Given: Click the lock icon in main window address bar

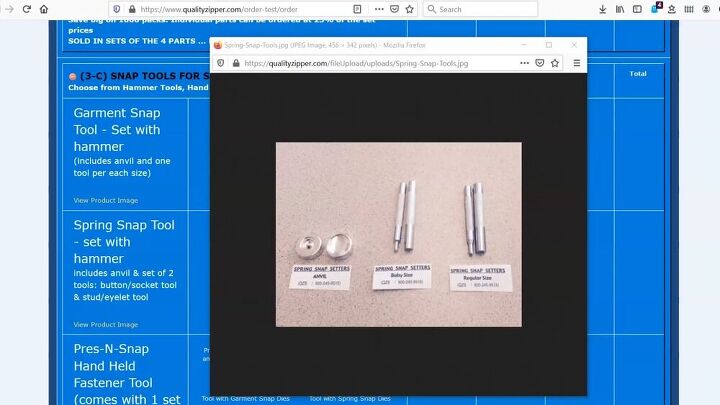Looking at the screenshot, I should tap(132, 9).
